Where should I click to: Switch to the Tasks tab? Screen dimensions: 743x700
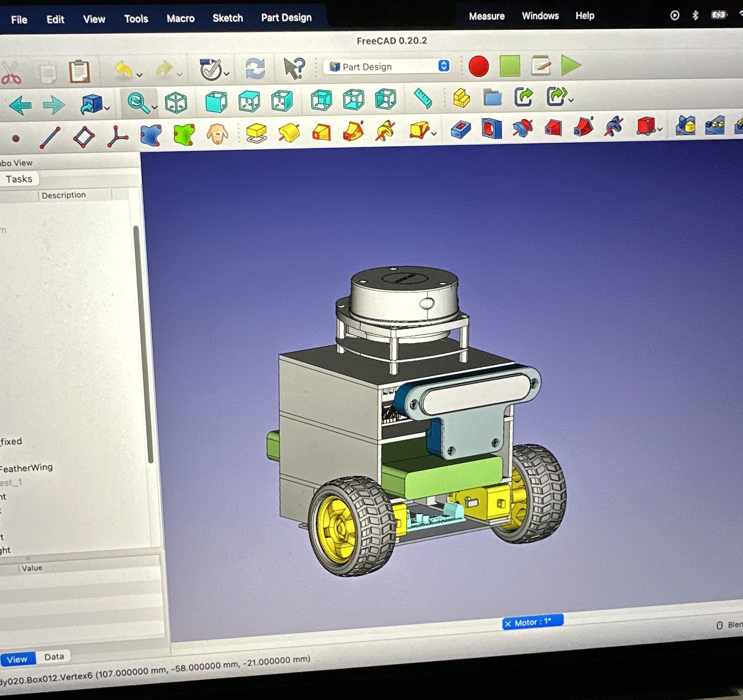(x=19, y=179)
